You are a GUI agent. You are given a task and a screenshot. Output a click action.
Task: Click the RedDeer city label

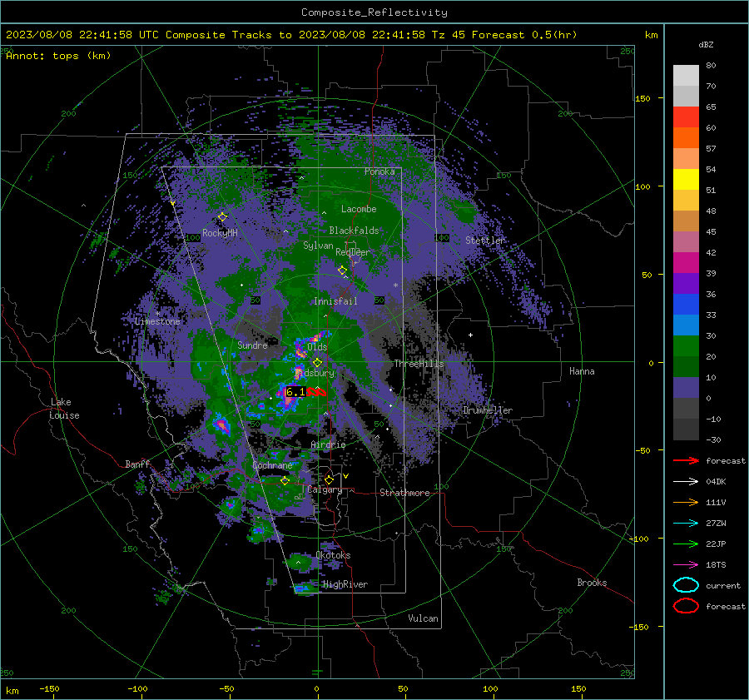353,252
